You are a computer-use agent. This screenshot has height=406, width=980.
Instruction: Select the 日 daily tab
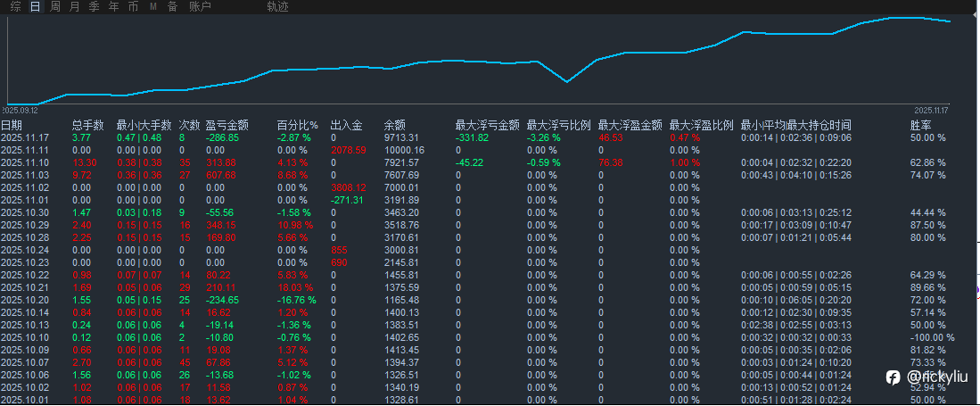tap(36, 7)
